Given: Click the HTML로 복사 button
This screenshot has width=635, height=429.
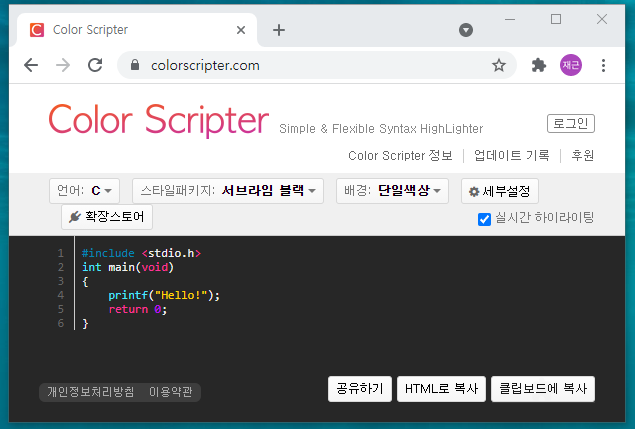Looking at the screenshot, I should pos(441,388).
